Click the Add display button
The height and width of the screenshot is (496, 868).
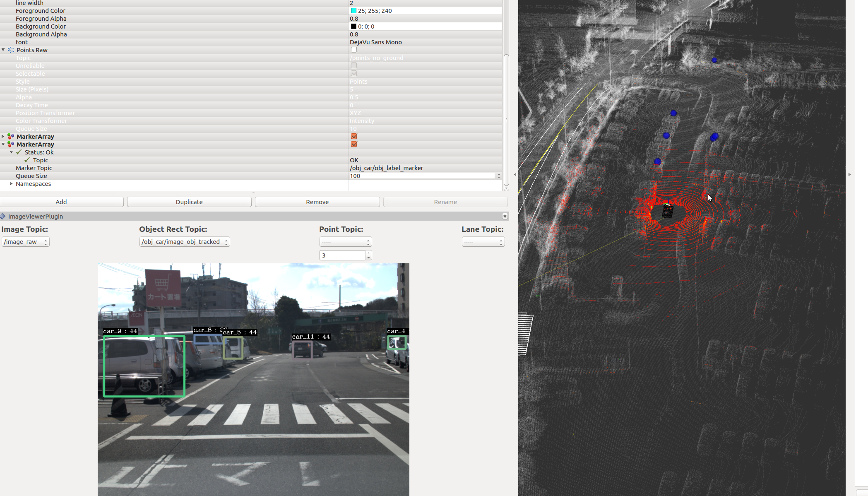click(61, 202)
